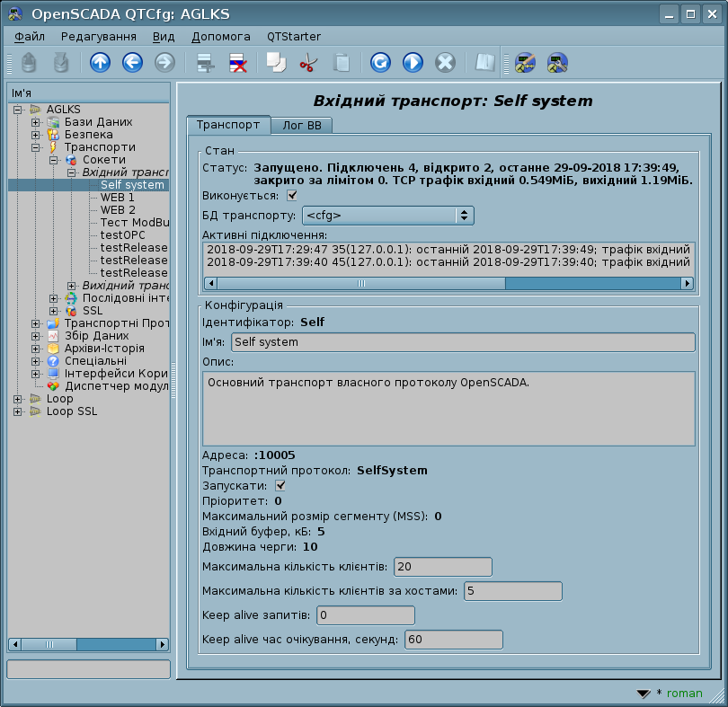Select the Транспорт tab
This screenshot has height=707, width=728.
pyautogui.click(x=228, y=125)
